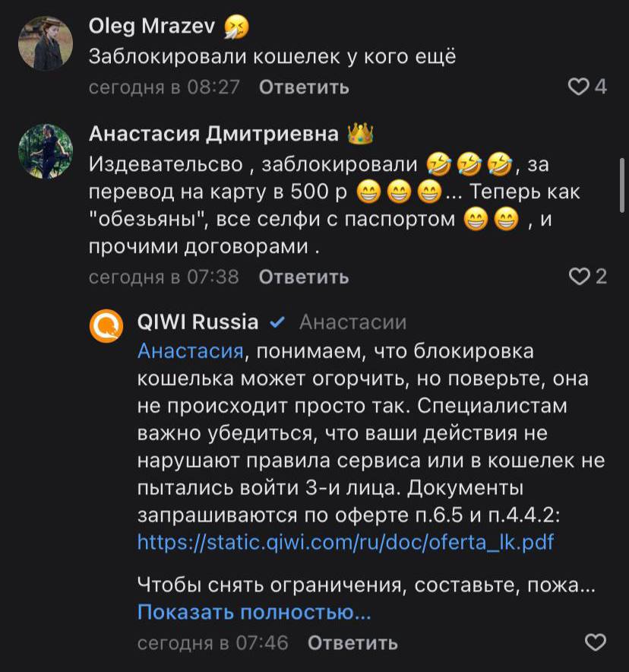The width and height of the screenshot is (629, 672).
Task: Open Анастасия Дмитриевна's profile avatar
Action: tap(45, 152)
